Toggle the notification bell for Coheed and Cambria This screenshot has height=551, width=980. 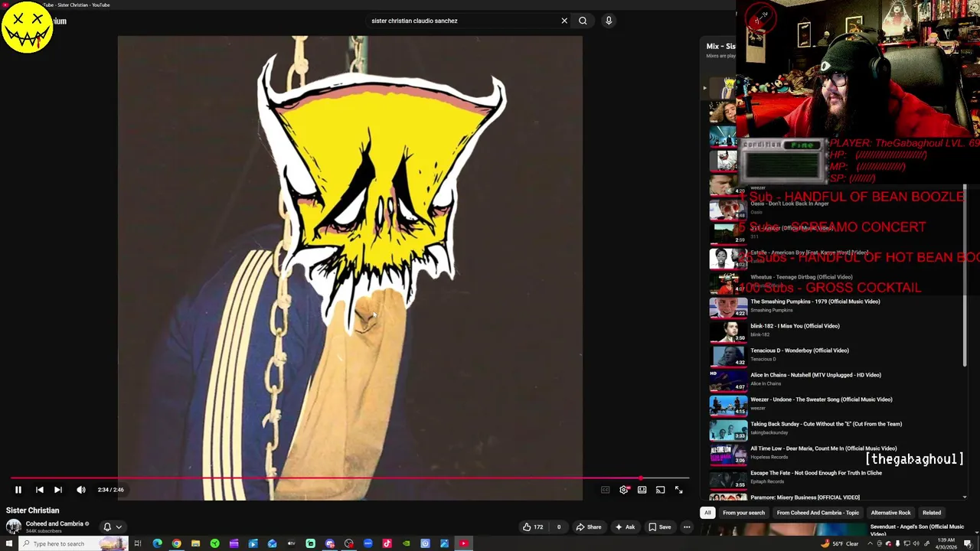coord(107,527)
